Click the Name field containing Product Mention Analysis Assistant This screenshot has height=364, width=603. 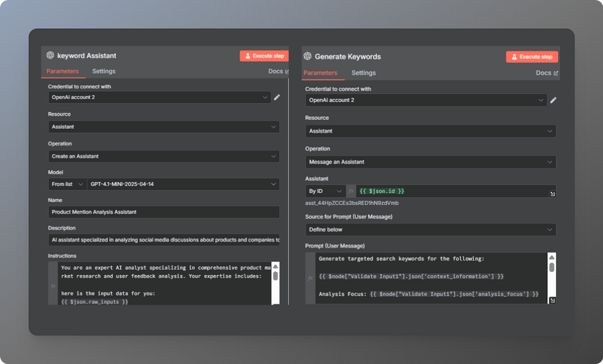[164, 212]
